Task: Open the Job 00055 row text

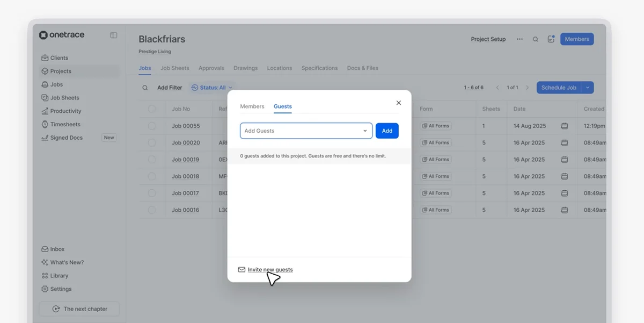Action: (186, 126)
